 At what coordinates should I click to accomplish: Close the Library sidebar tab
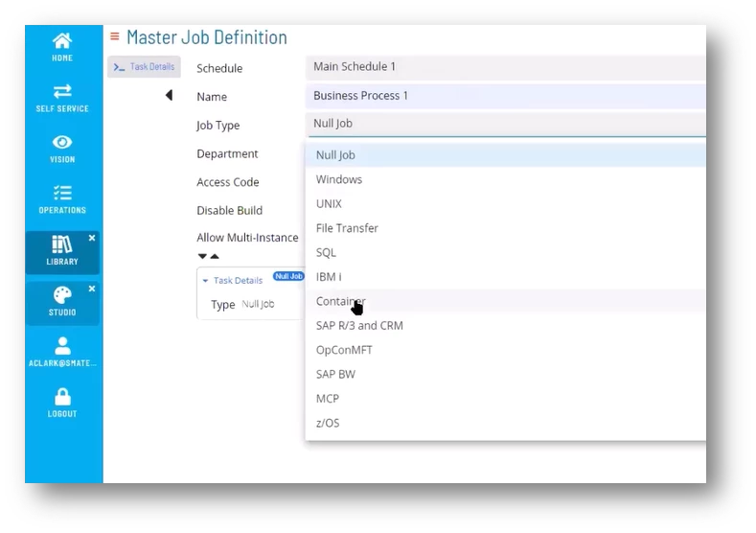tap(92, 238)
